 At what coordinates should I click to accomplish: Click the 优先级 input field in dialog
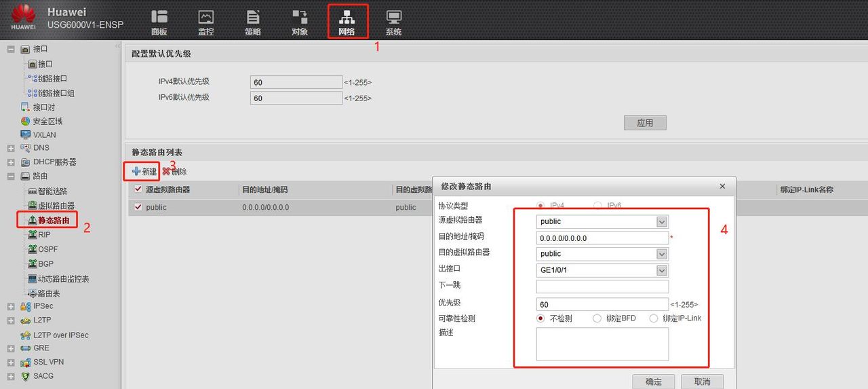click(602, 304)
